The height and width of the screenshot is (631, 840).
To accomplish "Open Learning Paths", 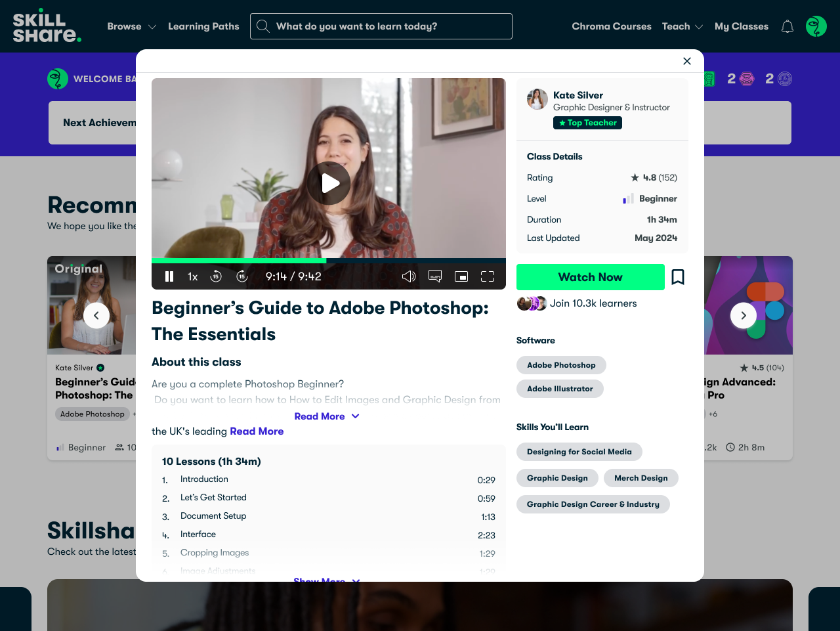I will click(203, 26).
